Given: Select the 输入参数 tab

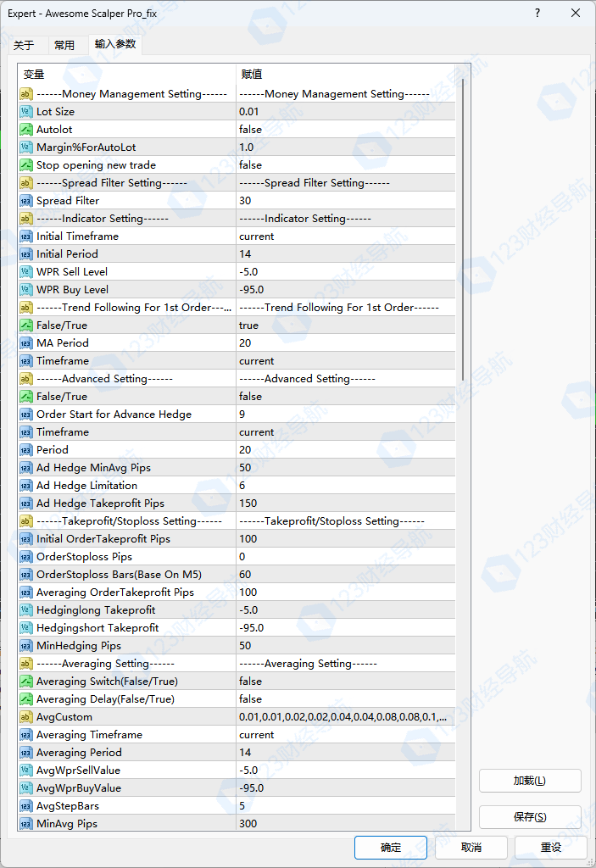Looking at the screenshot, I should tap(115, 44).
